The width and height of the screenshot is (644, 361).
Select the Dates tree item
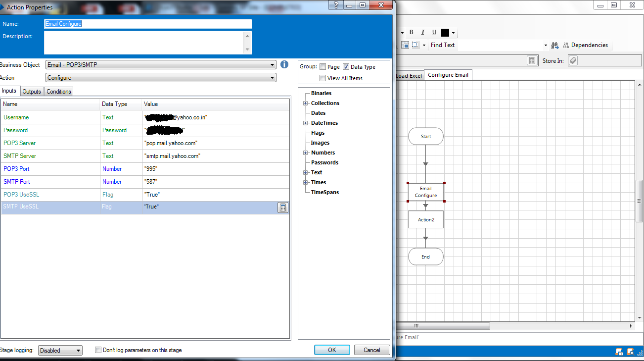tap(318, 113)
